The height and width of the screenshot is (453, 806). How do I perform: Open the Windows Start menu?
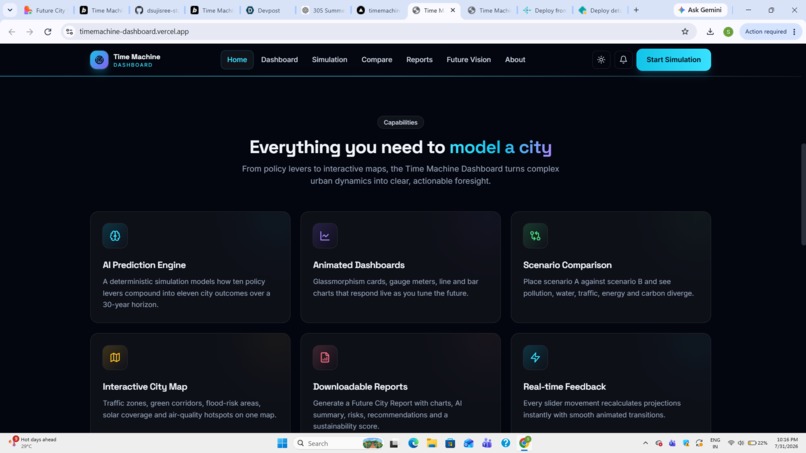click(x=282, y=443)
